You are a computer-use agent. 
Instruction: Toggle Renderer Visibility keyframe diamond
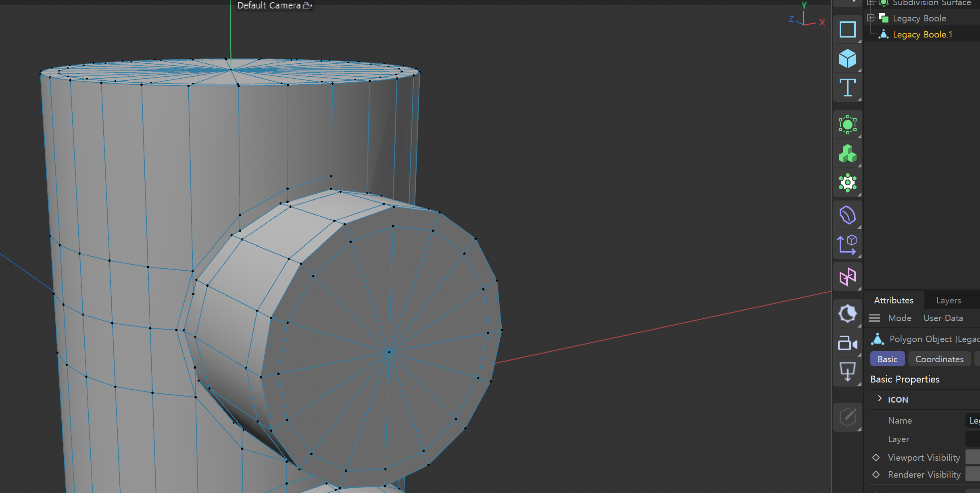(876, 474)
